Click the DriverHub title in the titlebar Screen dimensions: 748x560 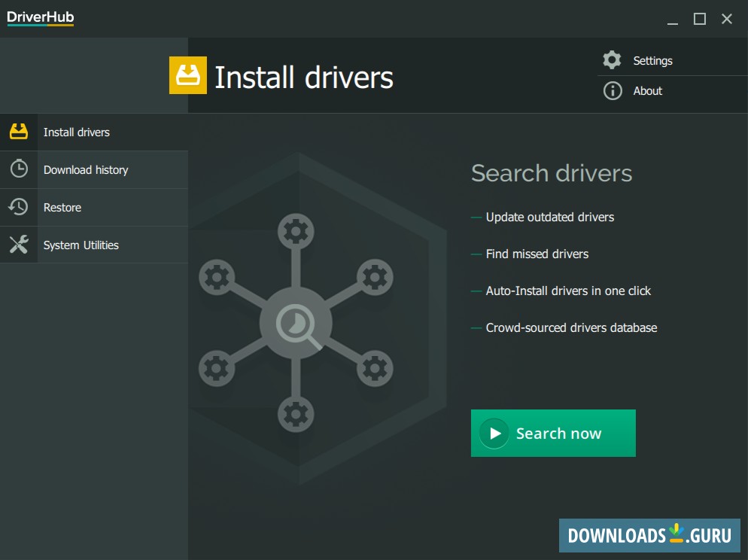click(39, 18)
